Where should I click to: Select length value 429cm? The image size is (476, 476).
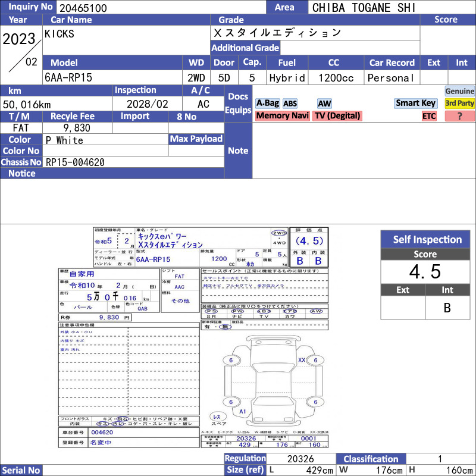click(x=320, y=470)
